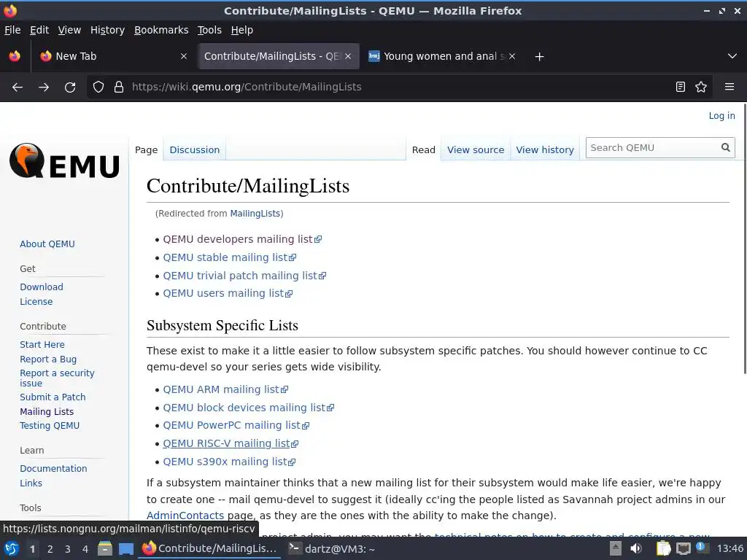Click the removable media tray icon
The width and height of the screenshot is (747, 560).
pos(616,549)
